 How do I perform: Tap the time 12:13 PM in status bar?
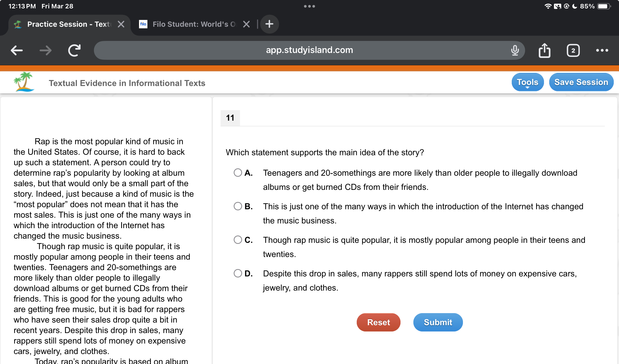[x=22, y=6]
